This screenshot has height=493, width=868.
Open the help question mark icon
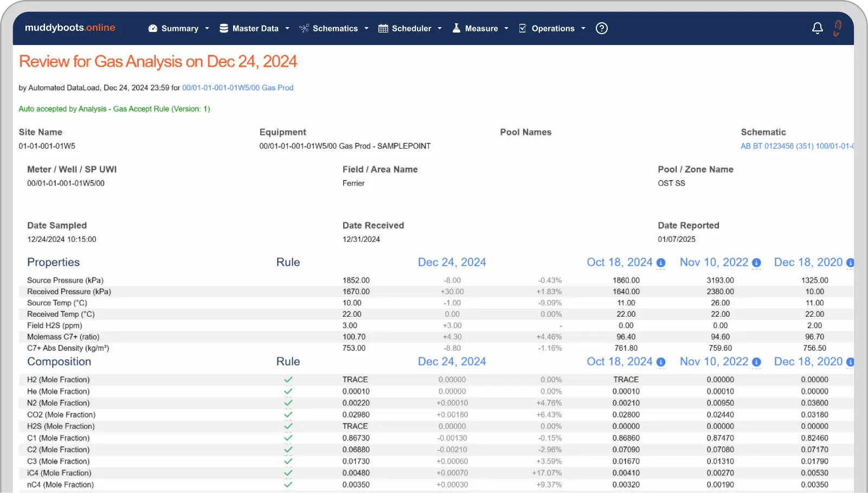tap(601, 28)
